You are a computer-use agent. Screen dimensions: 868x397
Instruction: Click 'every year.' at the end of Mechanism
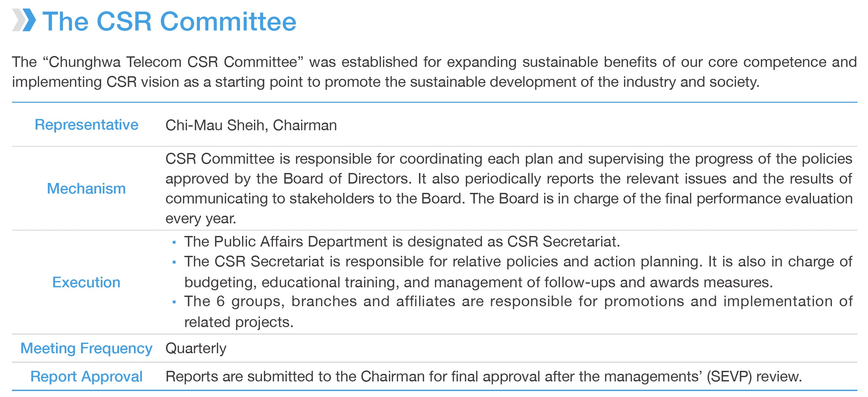[x=201, y=219]
